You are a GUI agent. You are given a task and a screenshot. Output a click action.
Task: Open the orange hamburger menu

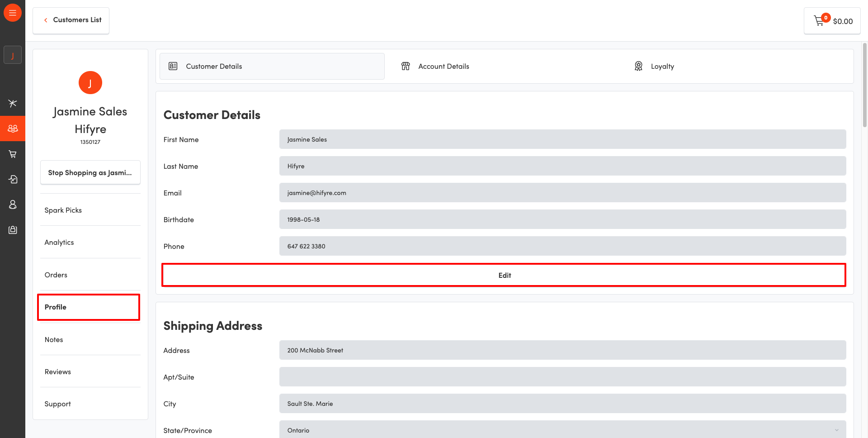click(13, 13)
